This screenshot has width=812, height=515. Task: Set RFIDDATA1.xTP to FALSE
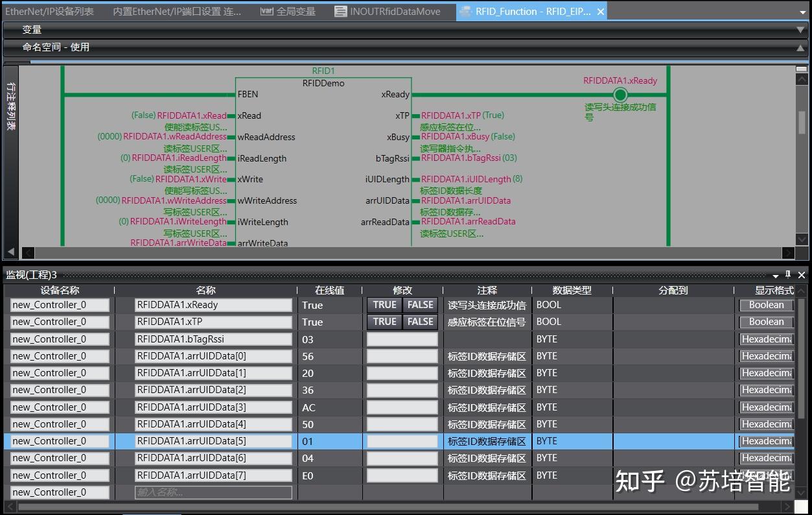420,322
